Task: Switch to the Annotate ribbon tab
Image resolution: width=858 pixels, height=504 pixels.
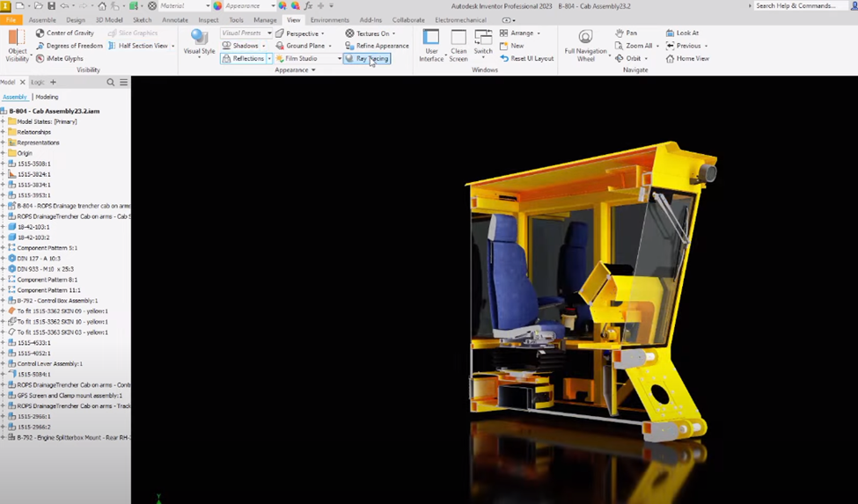Action: click(x=175, y=19)
